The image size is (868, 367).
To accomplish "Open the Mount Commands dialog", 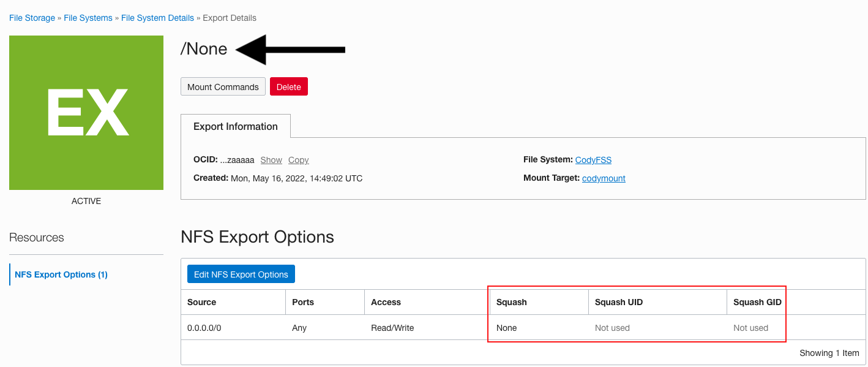I will [x=223, y=86].
